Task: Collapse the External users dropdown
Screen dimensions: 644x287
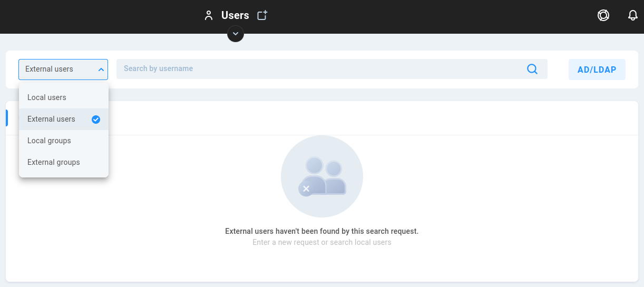Action: pyautogui.click(x=63, y=69)
